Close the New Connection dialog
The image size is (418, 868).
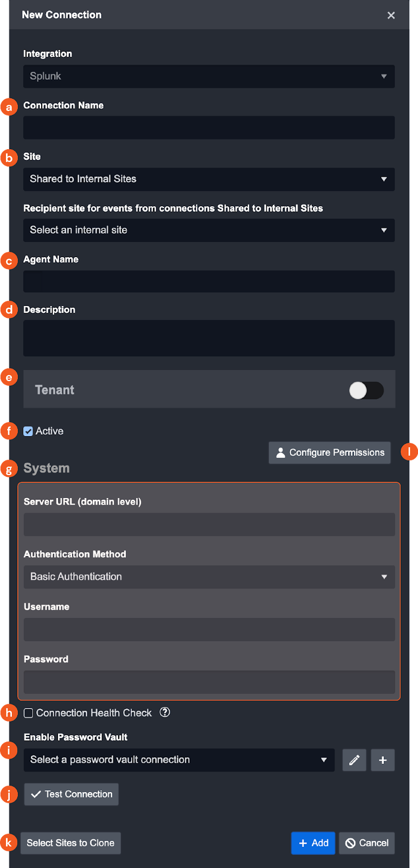point(391,15)
